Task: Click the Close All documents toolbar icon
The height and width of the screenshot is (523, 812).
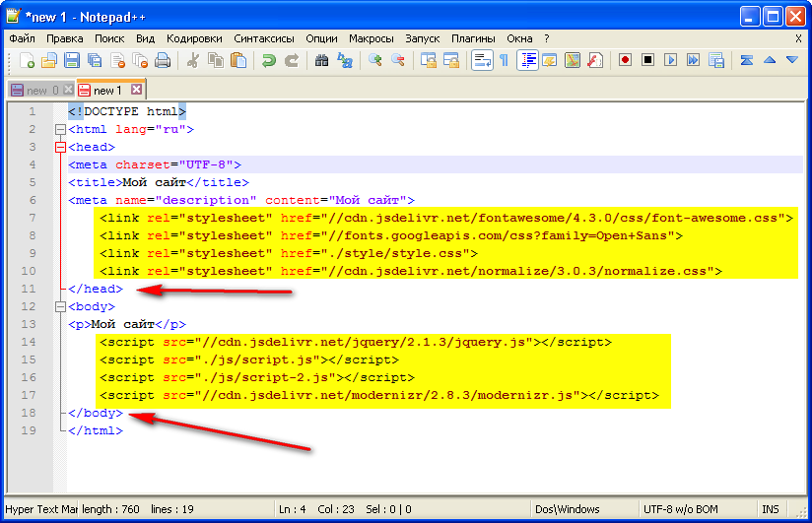Action: (x=140, y=61)
